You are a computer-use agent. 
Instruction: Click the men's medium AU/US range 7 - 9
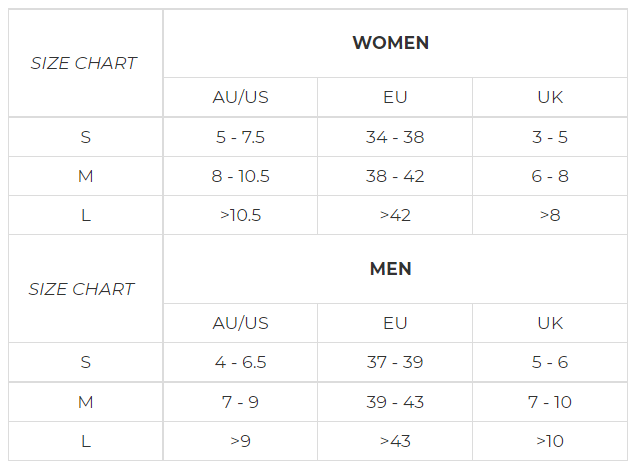[240, 402]
